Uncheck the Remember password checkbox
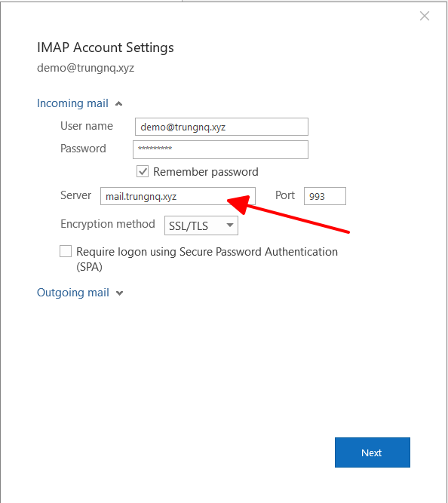 pyautogui.click(x=143, y=171)
